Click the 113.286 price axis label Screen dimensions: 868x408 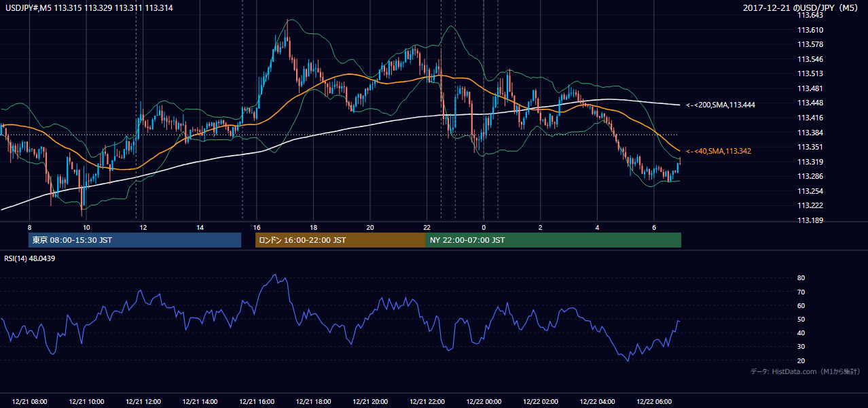pyautogui.click(x=811, y=176)
